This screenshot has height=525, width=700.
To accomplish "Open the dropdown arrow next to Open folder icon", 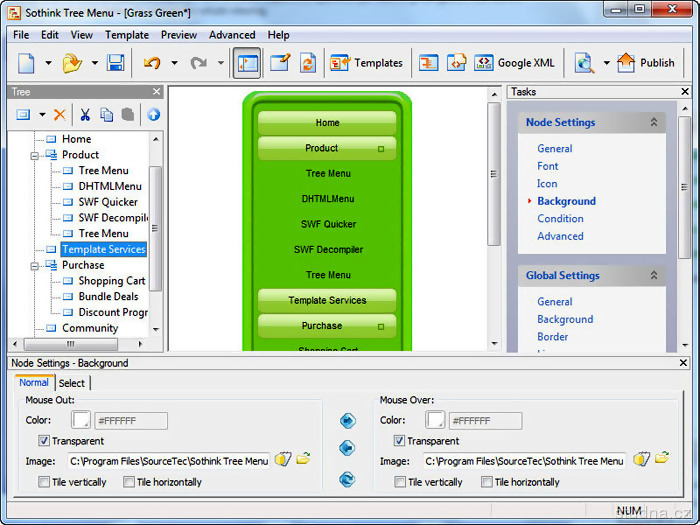I will pos(94,63).
